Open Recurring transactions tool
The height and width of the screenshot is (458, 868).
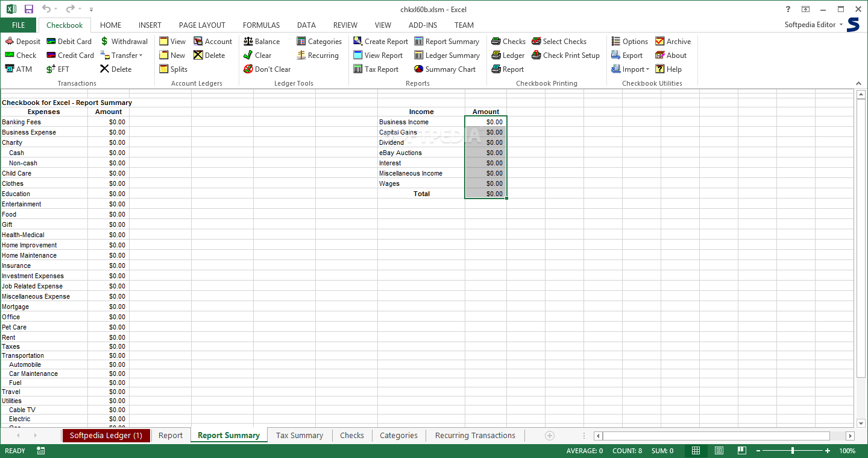click(318, 56)
